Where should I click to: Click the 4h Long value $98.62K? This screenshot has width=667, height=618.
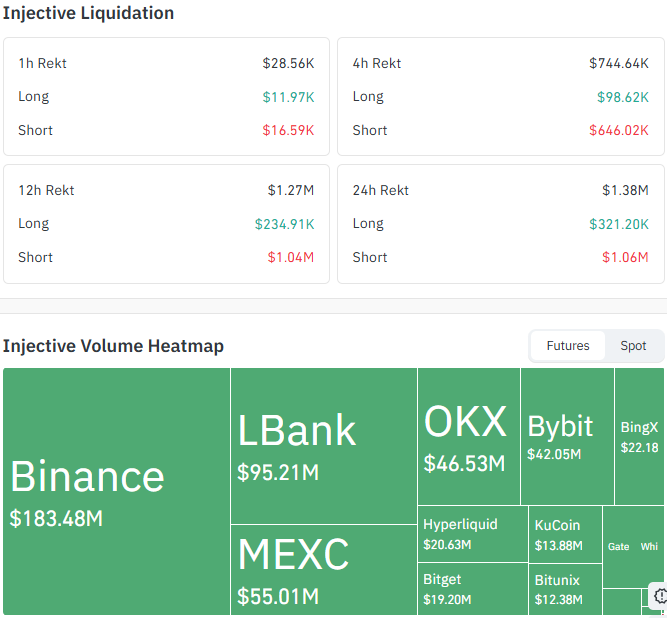623,97
